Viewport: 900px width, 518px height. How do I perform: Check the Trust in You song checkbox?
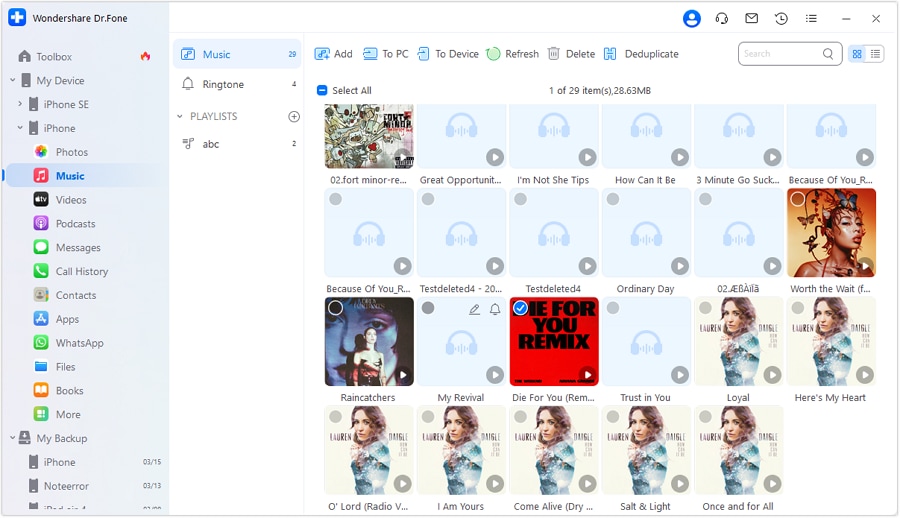click(x=613, y=308)
